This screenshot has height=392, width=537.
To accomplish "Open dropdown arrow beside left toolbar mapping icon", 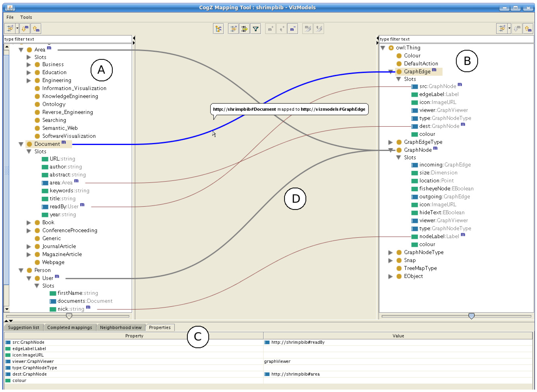I will point(17,29).
